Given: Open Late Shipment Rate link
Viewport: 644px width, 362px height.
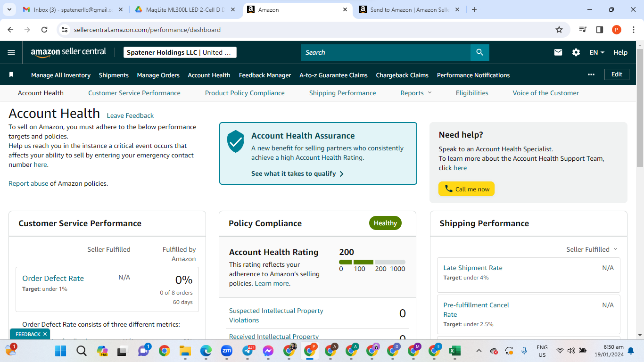Looking at the screenshot, I should pyautogui.click(x=473, y=268).
